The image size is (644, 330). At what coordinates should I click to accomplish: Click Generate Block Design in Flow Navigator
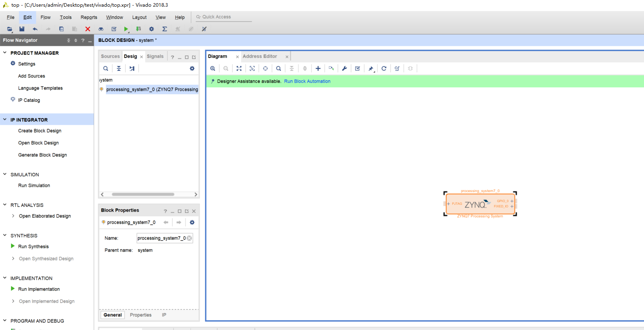42,155
